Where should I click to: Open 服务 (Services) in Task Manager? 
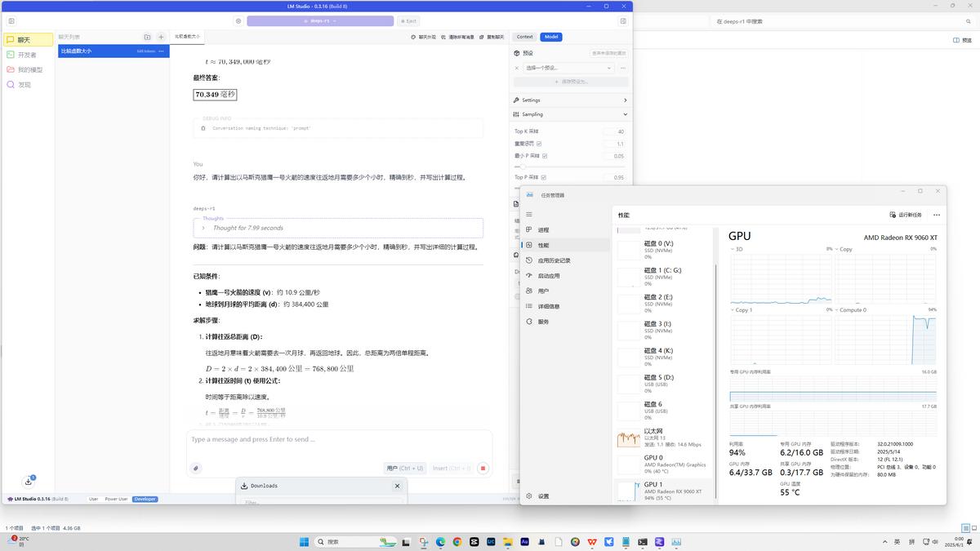(565, 322)
